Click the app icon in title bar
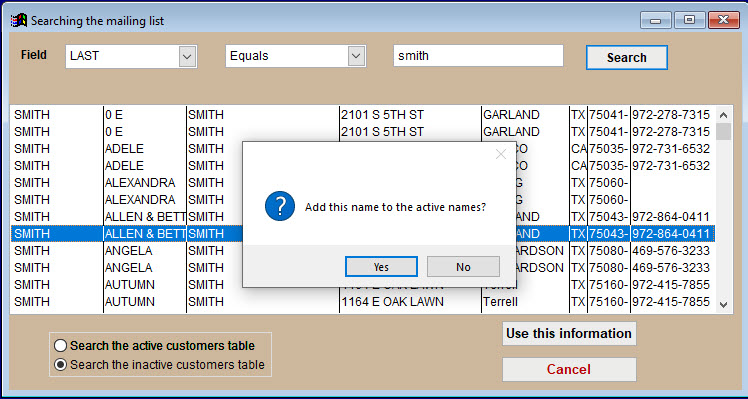This screenshot has width=748, height=399. [x=19, y=21]
